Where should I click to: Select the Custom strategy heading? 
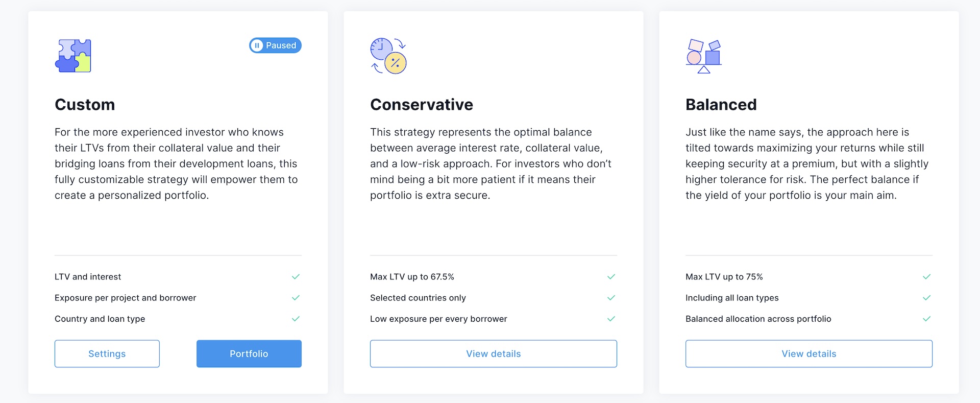(x=85, y=105)
